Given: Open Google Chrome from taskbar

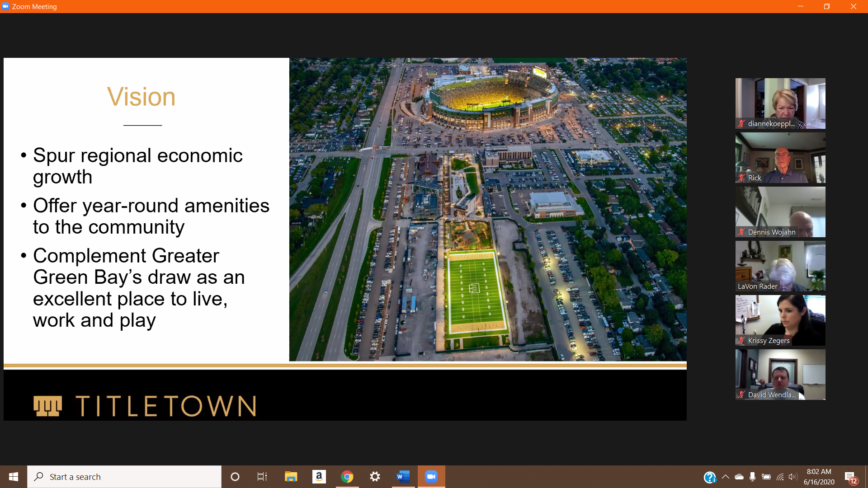Looking at the screenshot, I should [347, 477].
